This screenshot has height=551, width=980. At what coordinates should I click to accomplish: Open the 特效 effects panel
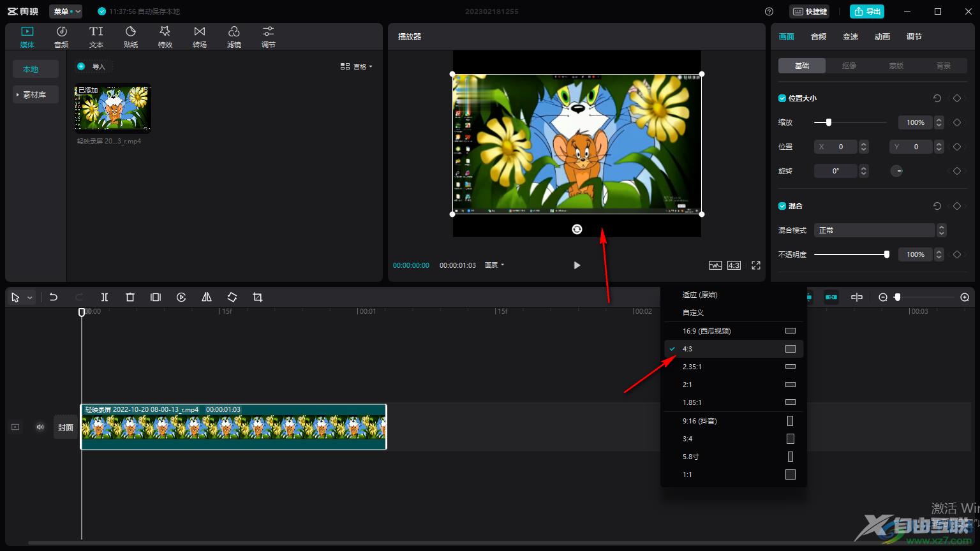[165, 37]
